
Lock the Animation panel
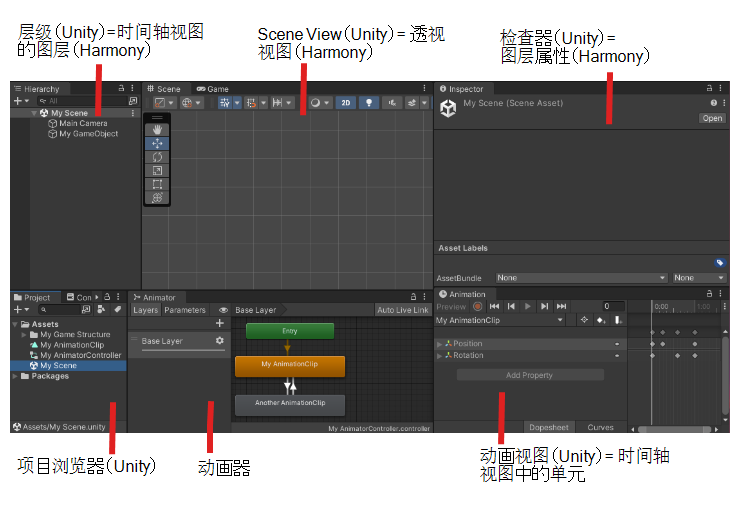click(x=709, y=293)
